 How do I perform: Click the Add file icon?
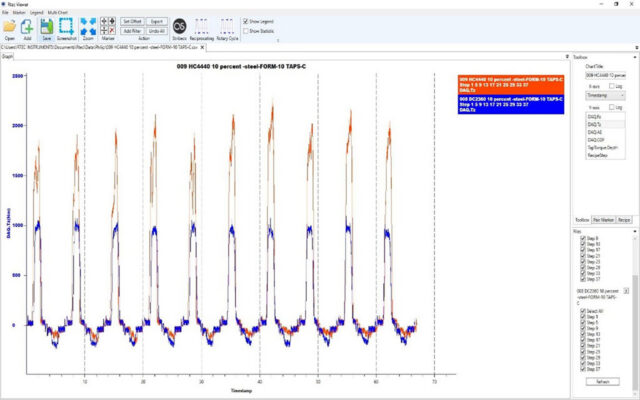(x=27, y=27)
